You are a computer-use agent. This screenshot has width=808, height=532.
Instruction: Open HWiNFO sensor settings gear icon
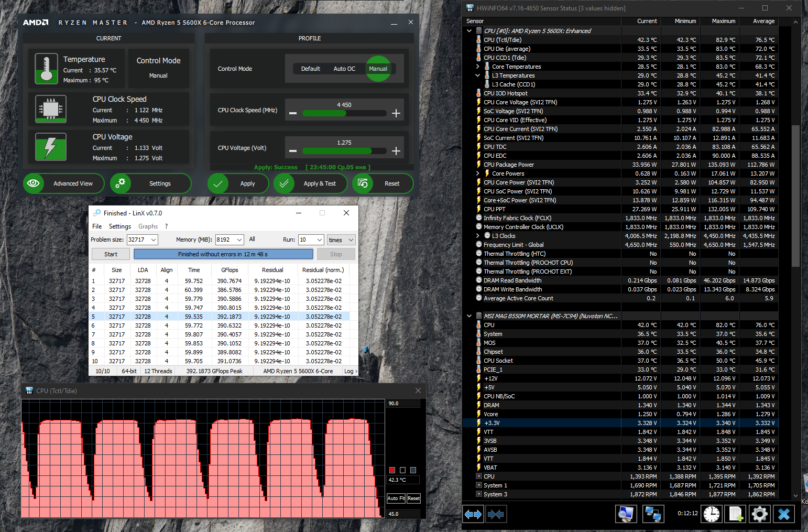point(760,514)
